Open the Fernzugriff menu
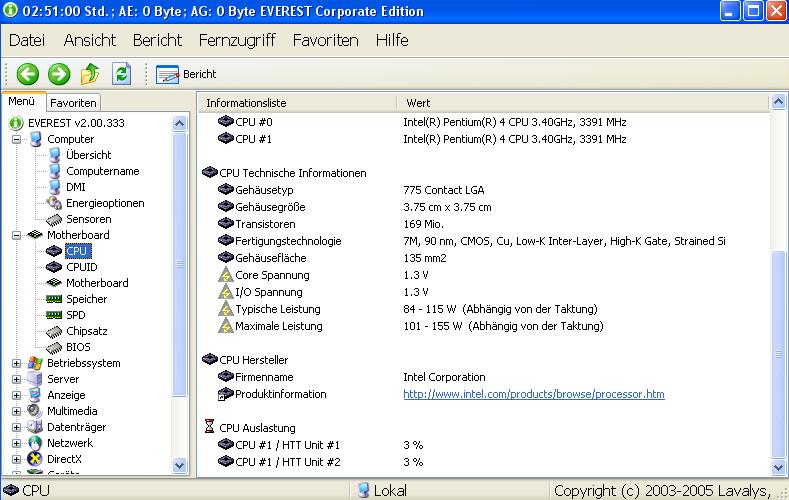789x500 pixels. point(237,40)
